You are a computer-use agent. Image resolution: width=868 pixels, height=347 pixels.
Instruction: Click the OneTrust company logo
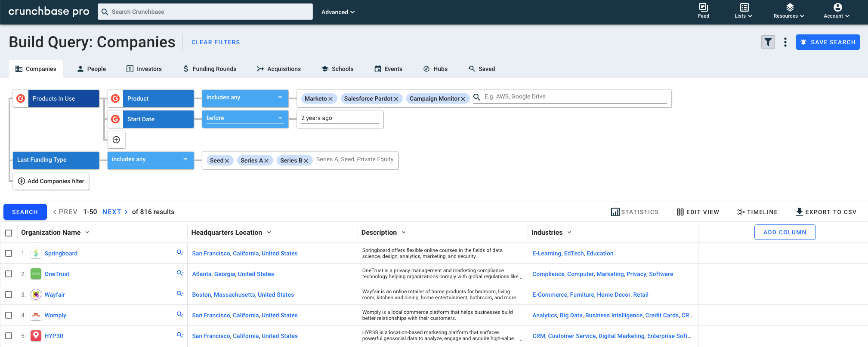[x=36, y=274]
